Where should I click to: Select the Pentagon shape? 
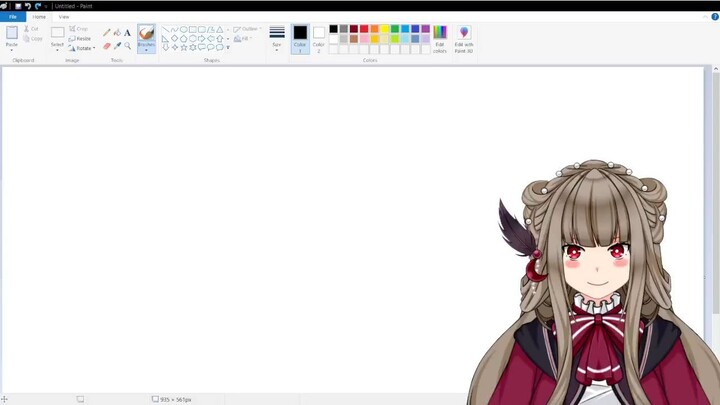coord(184,39)
